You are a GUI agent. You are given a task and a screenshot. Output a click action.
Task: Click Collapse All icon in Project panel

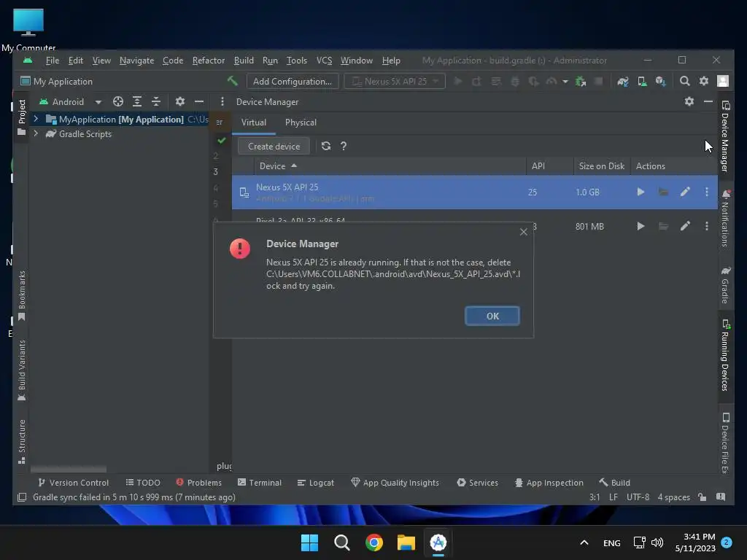point(156,101)
